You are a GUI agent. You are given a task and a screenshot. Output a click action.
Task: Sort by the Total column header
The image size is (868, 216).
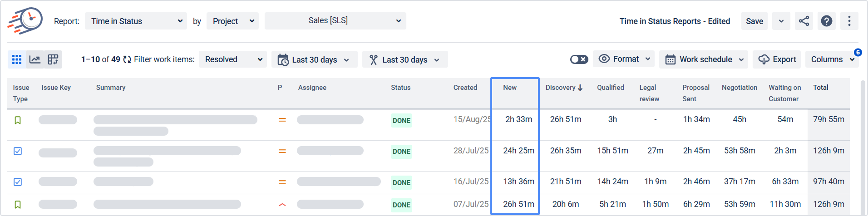pos(821,88)
